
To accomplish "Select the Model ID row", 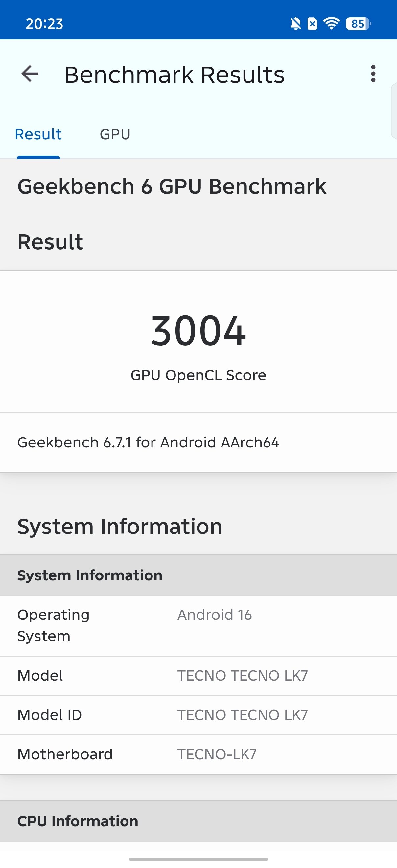I will tap(198, 715).
